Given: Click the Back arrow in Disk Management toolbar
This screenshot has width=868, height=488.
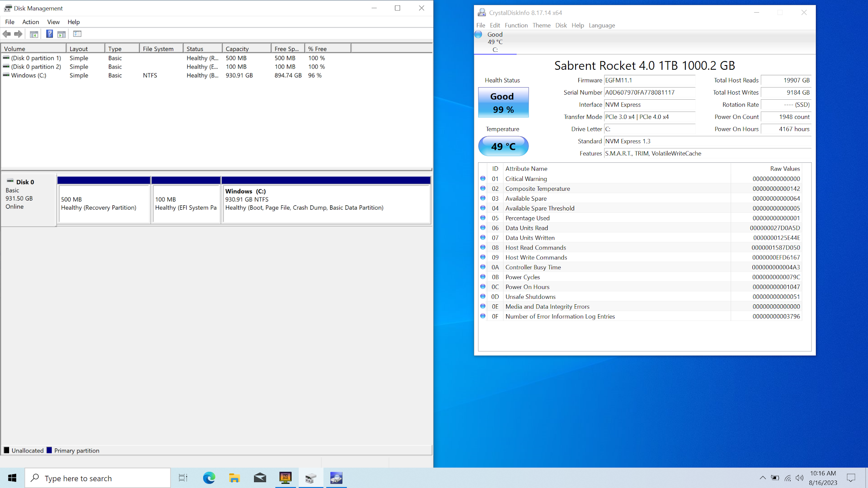Looking at the screenshot, I should click(x=7, y=34).
